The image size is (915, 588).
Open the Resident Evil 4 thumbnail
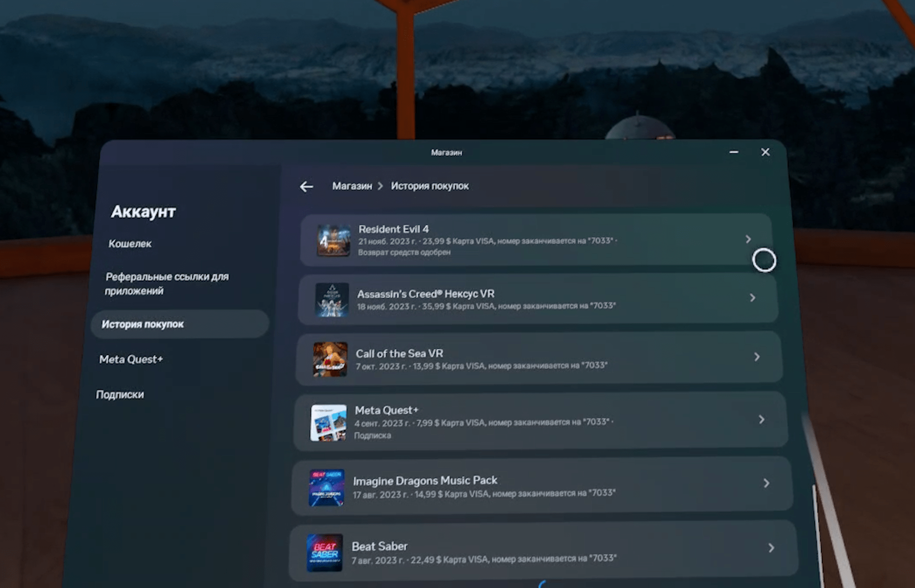pyautogui.click(x=334, y=241)
